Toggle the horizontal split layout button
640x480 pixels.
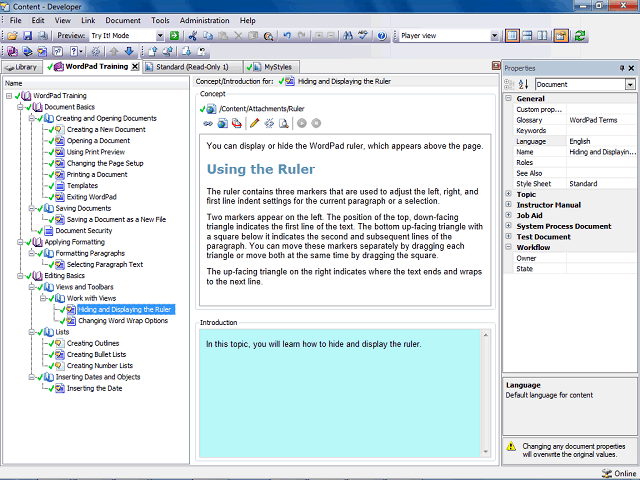pos(527,36)
